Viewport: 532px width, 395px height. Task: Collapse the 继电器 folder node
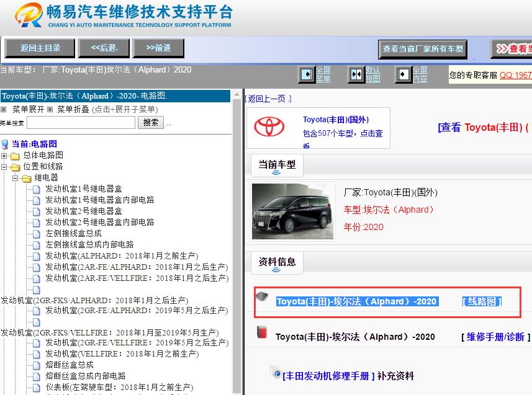(16, 179)
